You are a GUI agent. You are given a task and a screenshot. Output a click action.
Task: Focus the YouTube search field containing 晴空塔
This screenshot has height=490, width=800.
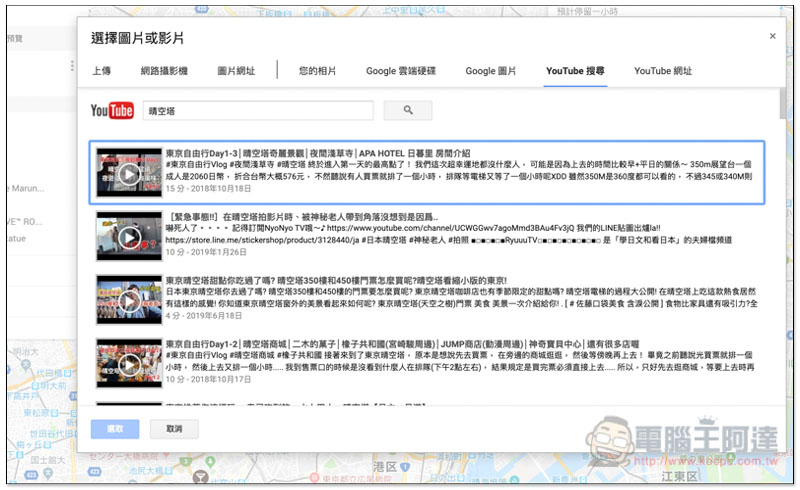[x=258, y=111]
